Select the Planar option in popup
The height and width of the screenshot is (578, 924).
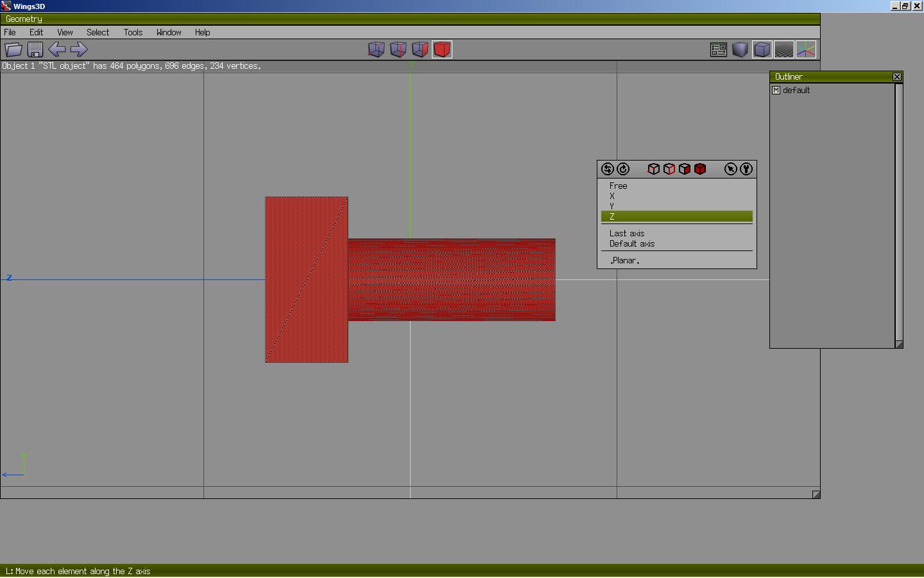[624, 261]
